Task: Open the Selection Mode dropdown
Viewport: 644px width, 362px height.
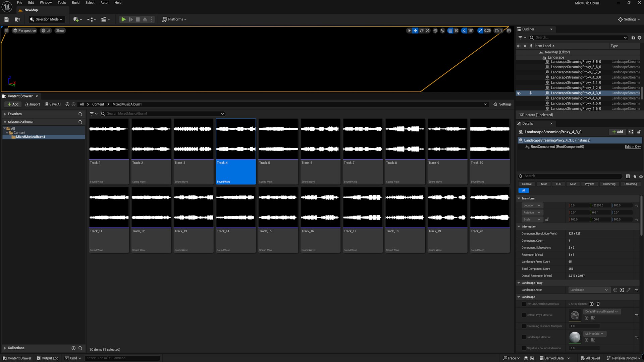Action: pos(46,19)
